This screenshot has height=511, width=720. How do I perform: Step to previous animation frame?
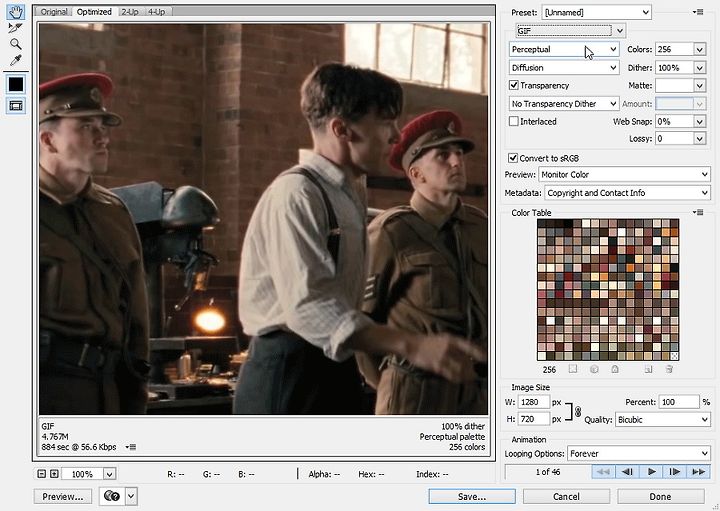(627, 472)
